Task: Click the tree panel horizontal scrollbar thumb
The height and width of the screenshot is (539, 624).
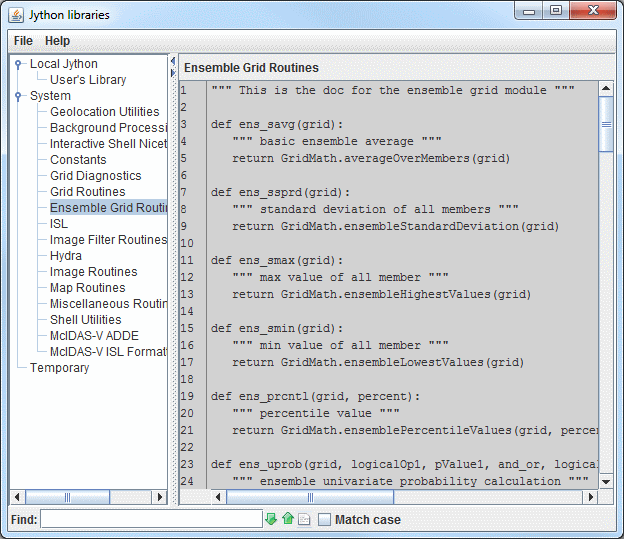Action: (67, 497)
